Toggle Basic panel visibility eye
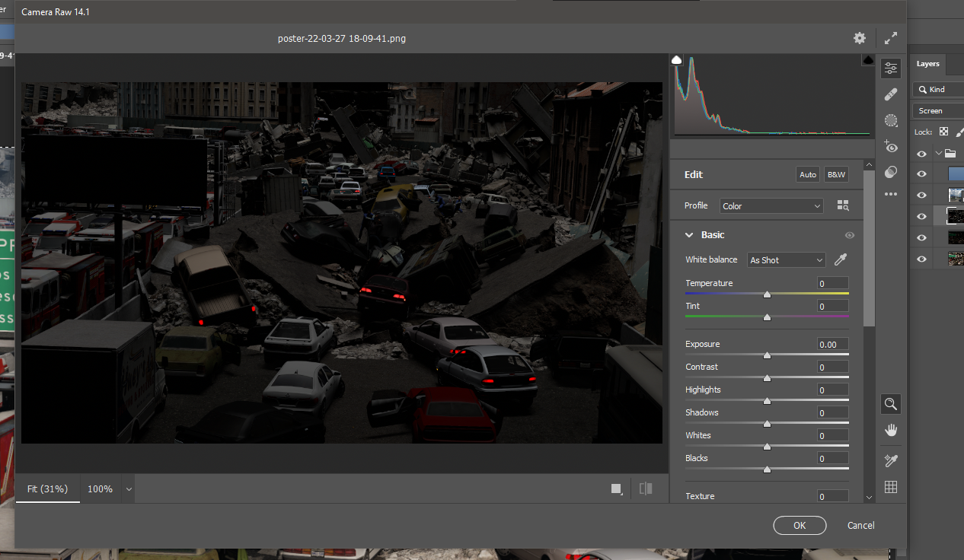 850,235
